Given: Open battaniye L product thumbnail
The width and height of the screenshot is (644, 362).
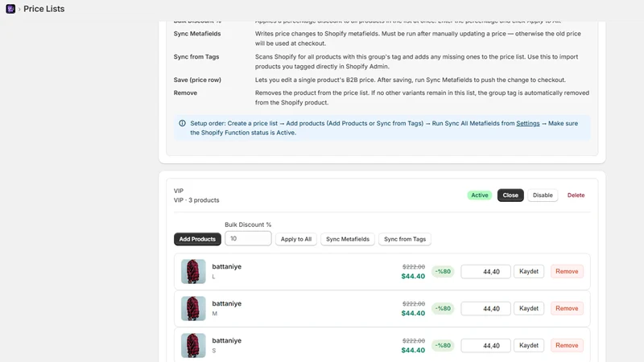Looking at the screenshot, I should coord(193,271).
